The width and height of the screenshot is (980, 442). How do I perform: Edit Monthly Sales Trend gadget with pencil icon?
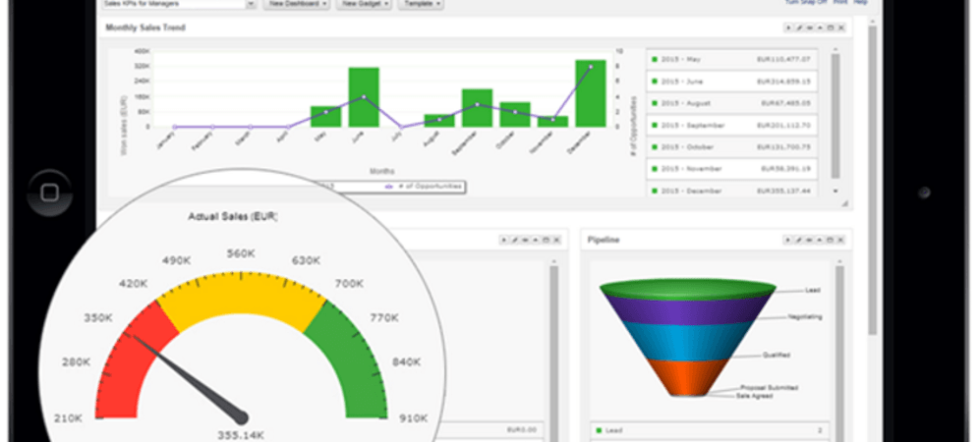point(799,28)
